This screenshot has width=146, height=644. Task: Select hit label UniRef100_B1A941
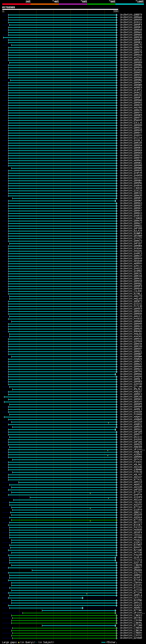131,70
